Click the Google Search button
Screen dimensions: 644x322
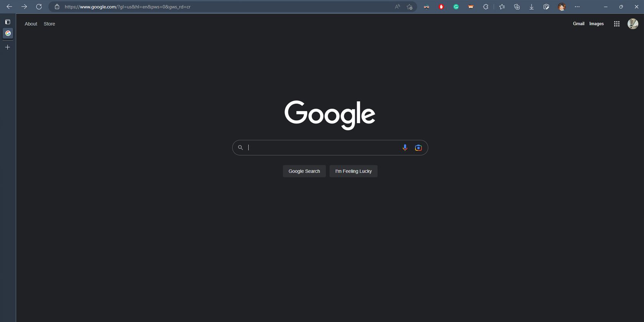point(304,171)
